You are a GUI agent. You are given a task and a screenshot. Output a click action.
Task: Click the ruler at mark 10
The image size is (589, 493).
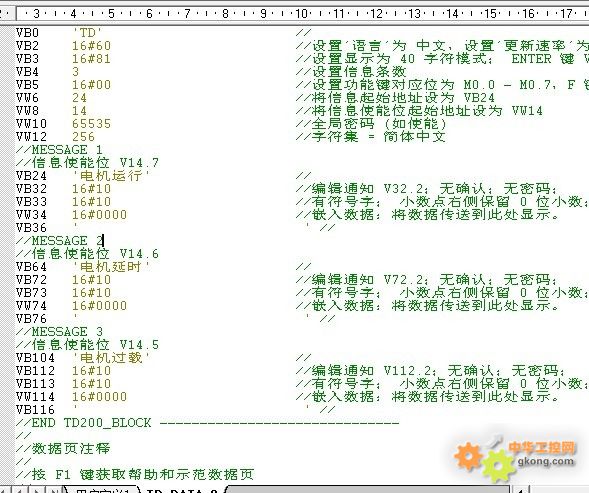point(302,14)
